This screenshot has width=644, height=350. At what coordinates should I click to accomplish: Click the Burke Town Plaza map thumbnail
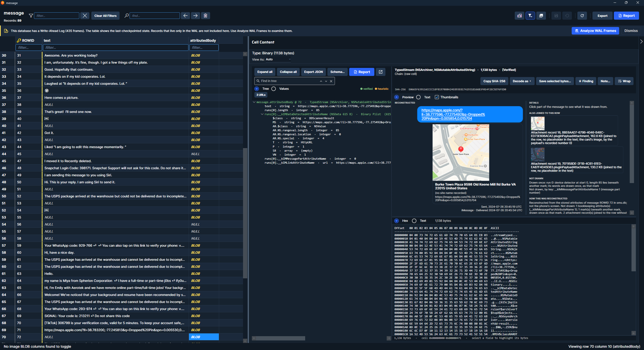point(461,152)
